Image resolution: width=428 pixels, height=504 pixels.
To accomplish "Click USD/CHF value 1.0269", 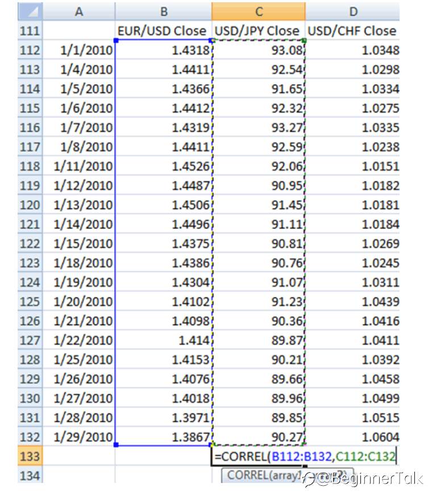I will (x=352, y=243).
